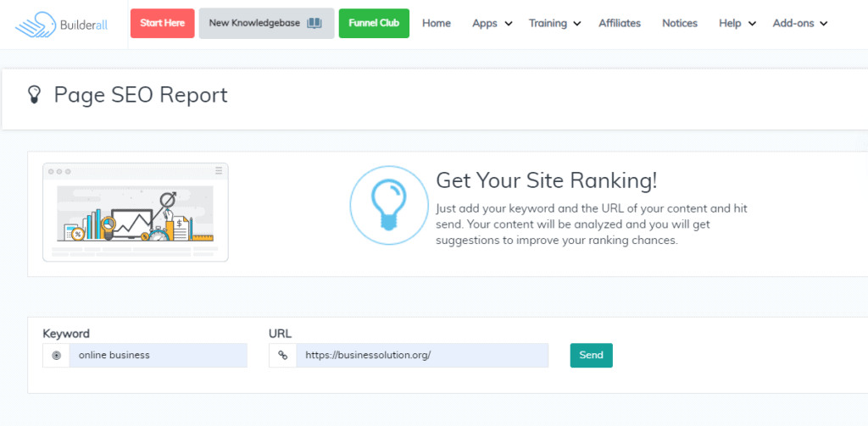Focus the Keyword field containing online business
This screenshot has width=868, height=426.
click(x=159, y=355)
